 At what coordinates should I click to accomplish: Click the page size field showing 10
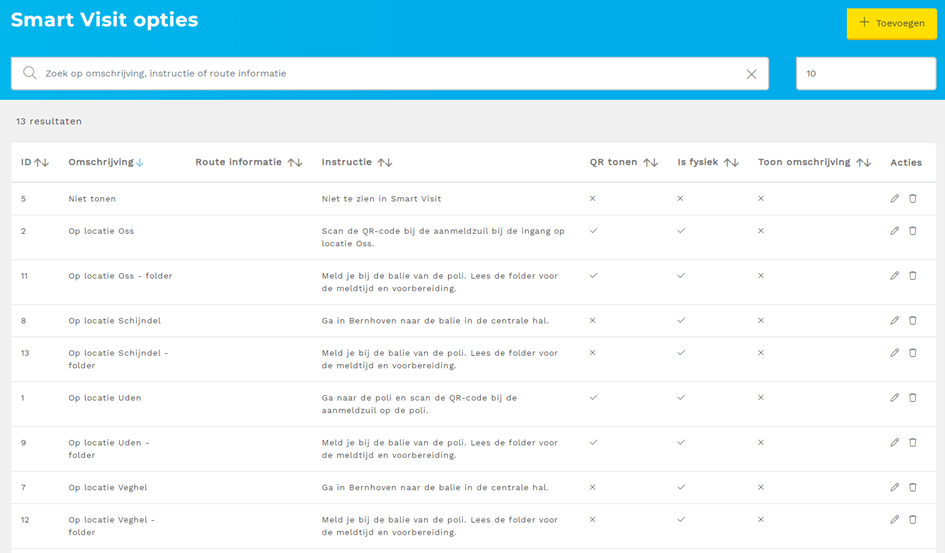pyautogui.click(x=865, y=73)
